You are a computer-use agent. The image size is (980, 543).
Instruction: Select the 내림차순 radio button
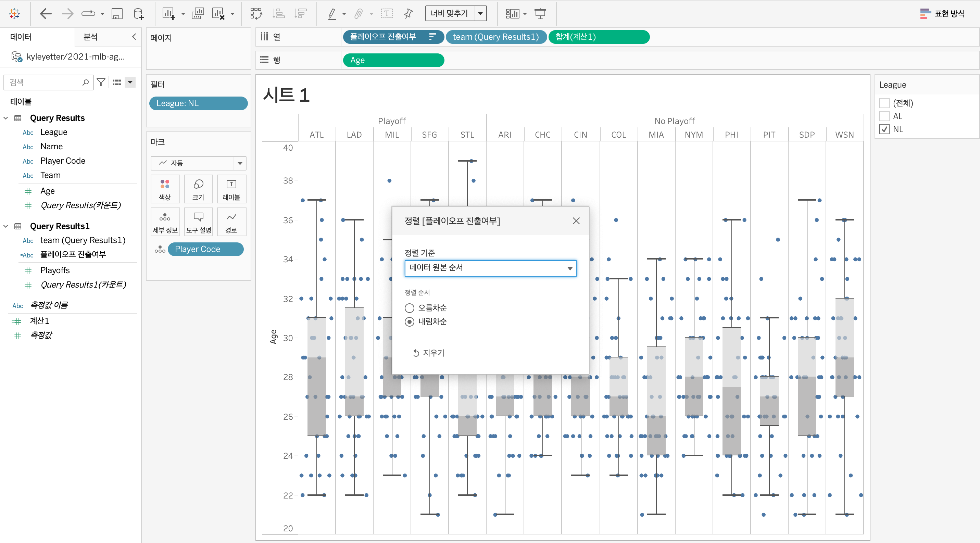pyautogui.click(x=409, y=322)
